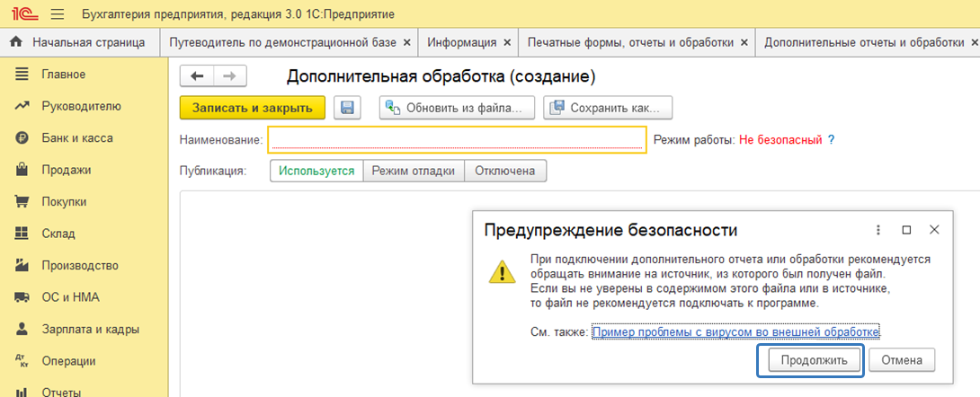Navigate back with the left arrow
This screenshot has height=397, width=980.
197,76
